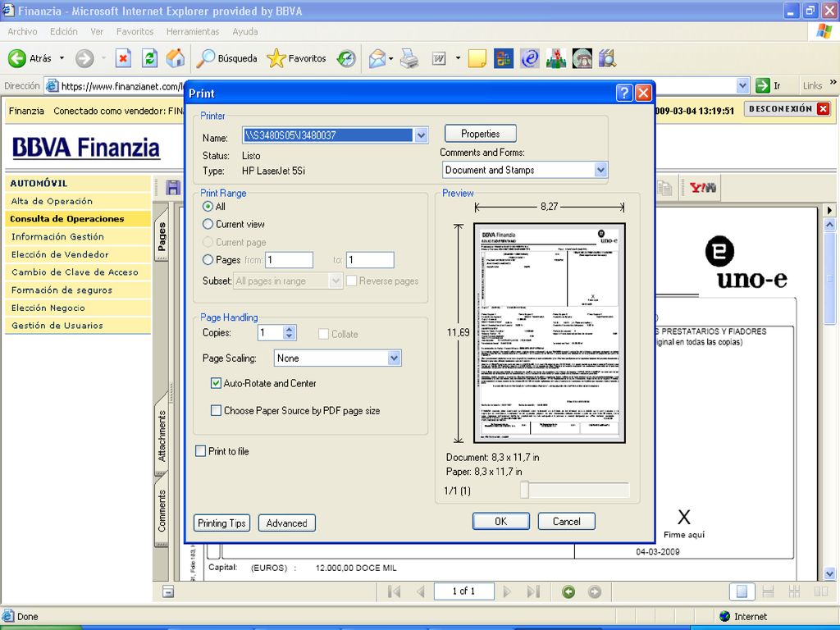Click the PDF save diskette icon
840x630 pixels.
172,188
